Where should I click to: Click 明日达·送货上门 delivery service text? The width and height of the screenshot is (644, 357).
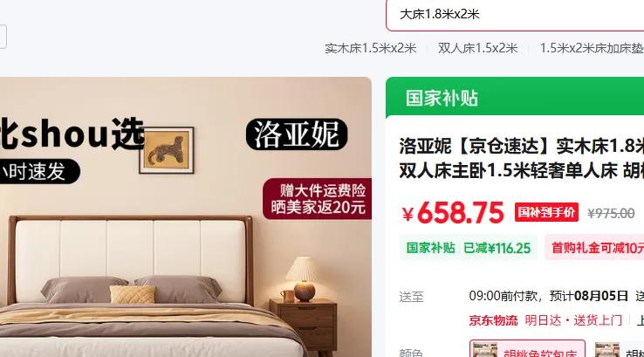click(573, 320)
